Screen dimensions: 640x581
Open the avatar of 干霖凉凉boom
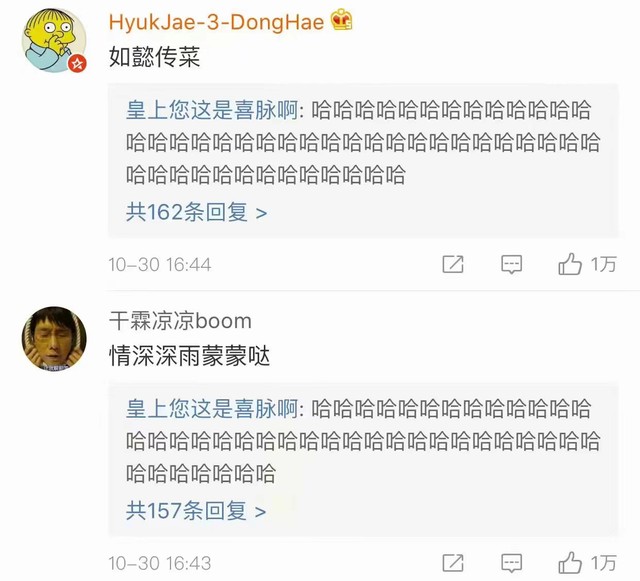coord(54,338)
